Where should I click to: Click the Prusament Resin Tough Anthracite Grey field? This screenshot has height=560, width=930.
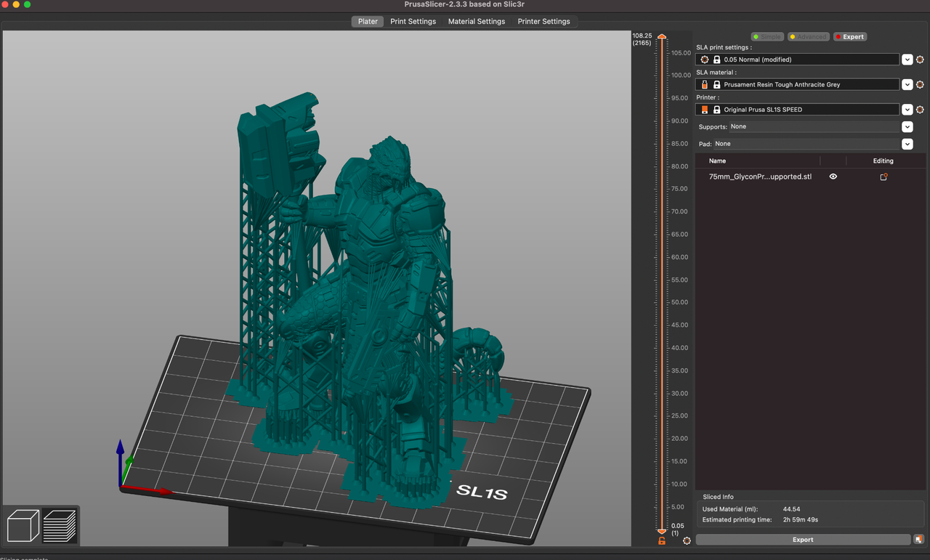coord(798,85)
